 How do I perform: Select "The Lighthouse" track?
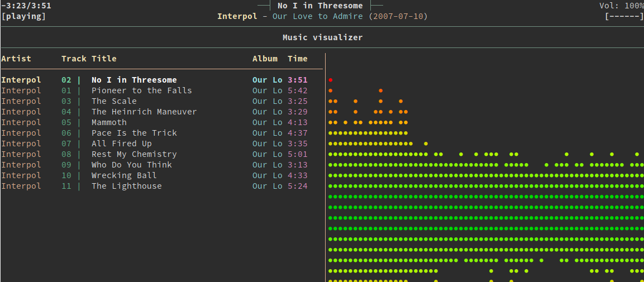(x=126, y=186)
